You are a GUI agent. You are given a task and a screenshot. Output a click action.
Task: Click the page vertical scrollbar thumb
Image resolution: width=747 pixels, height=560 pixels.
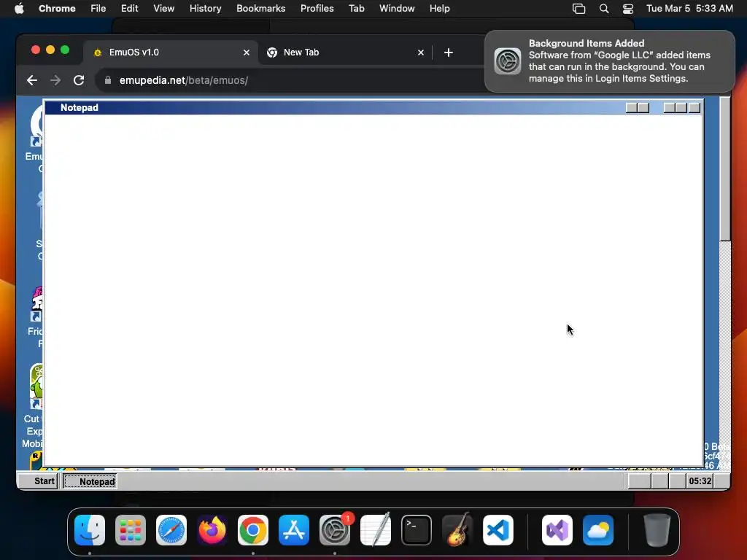[x=724, y=169]
